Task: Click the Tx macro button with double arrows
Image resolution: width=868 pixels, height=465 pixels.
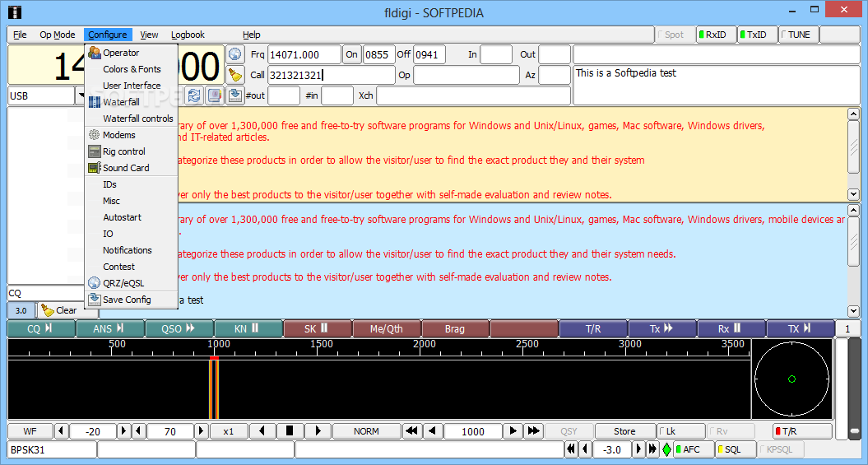Action: pyautogui.click(x=662, y=329)
